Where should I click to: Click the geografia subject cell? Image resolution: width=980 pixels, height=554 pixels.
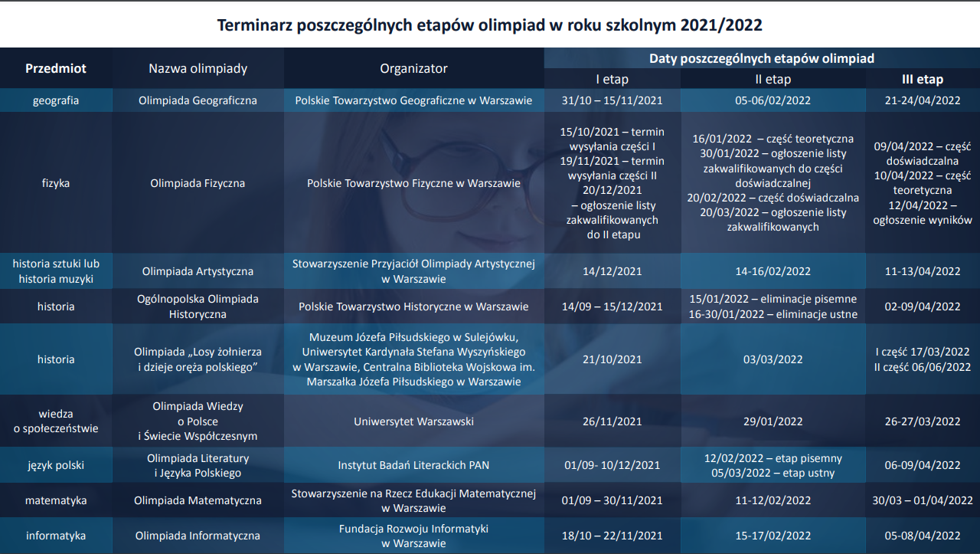(56, 100)
